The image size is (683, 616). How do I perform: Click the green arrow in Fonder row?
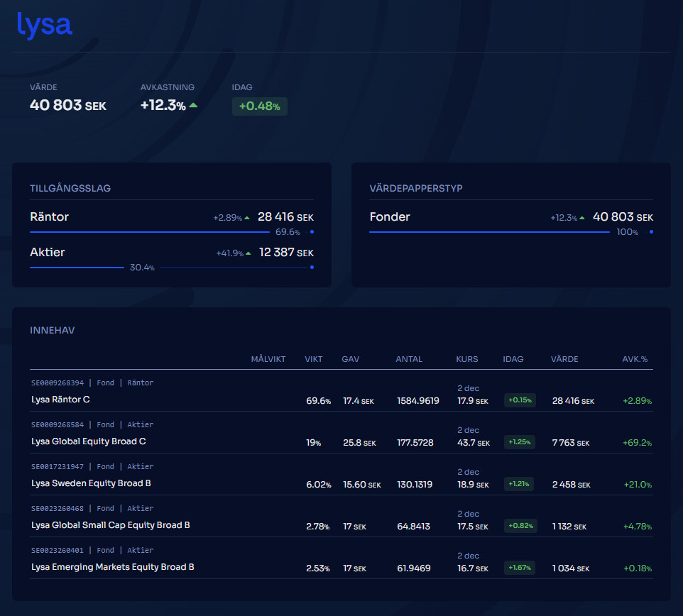(582, 218)
